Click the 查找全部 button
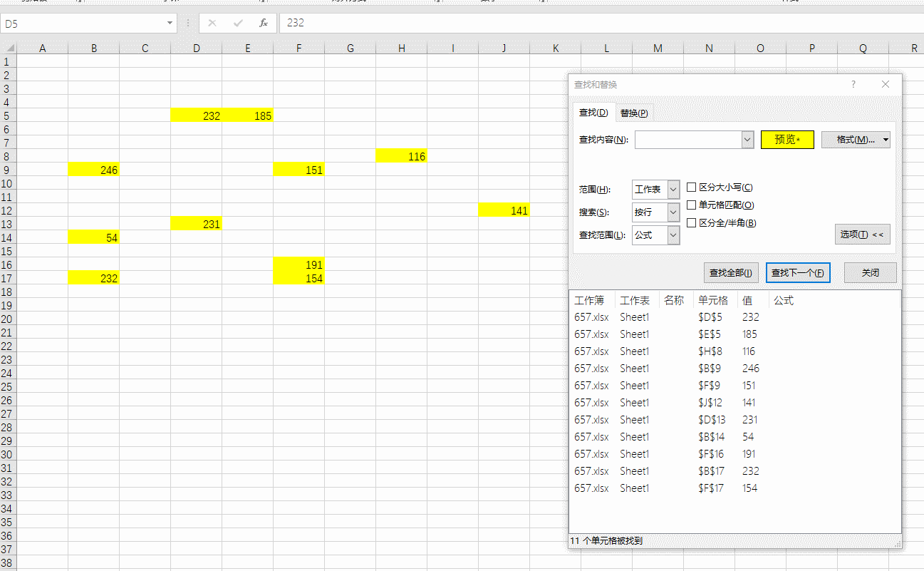Viewport: 924px width, 571px height. pos(730,273)
